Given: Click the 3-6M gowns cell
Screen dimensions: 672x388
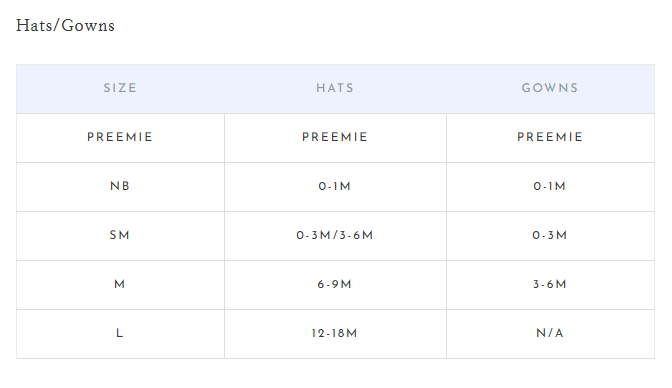Looking at the screenshot, I should coord(550,284).
